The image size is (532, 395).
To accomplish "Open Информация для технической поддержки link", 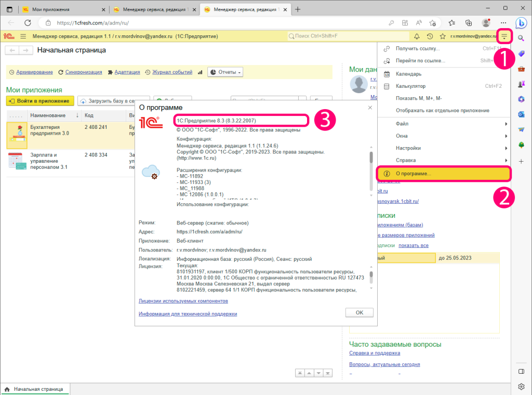I will [188, 314].
